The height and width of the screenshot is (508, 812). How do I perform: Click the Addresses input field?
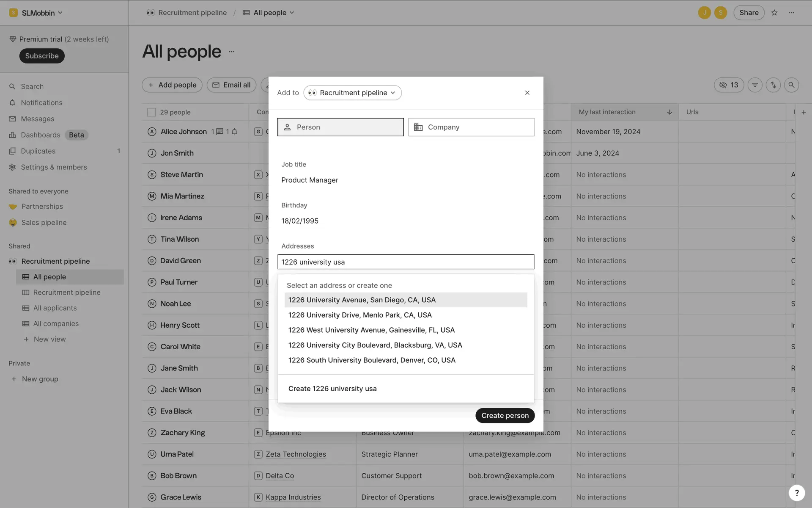[406, 262]
